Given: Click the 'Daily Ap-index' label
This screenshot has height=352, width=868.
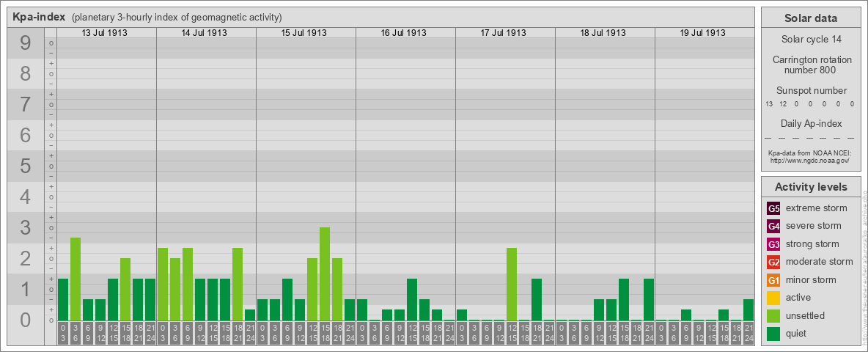Looking at the screenshot, I should click(811, 123).
